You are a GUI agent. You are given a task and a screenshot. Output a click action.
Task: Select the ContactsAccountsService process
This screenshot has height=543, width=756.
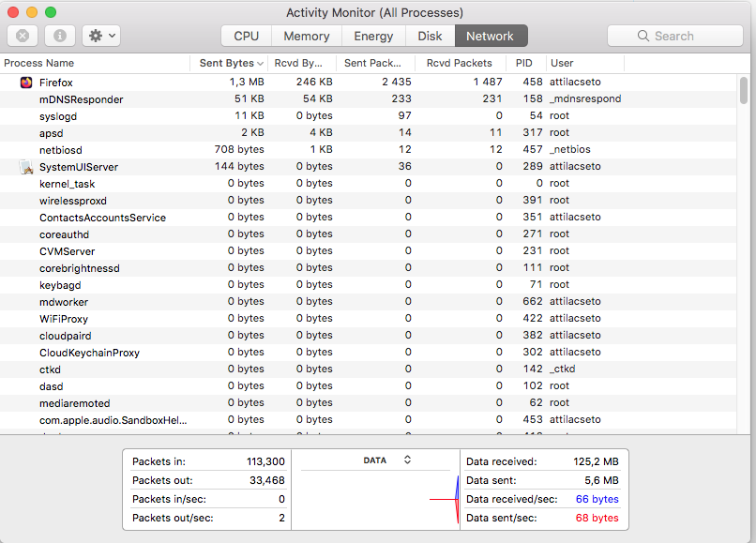102,218
